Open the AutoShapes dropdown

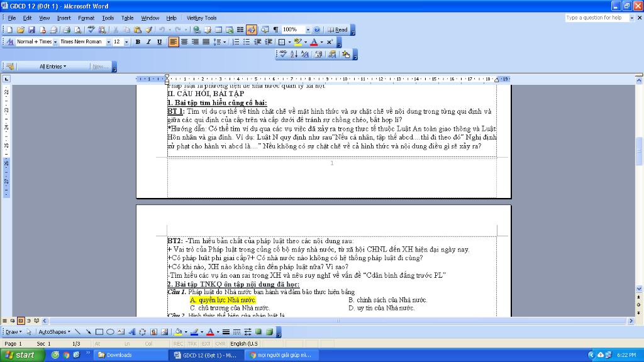[x=54, y=332]
